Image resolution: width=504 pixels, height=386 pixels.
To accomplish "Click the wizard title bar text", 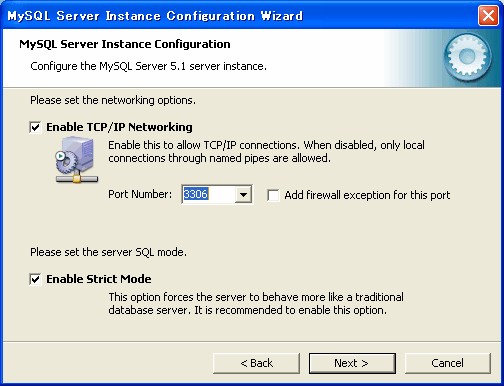I will pos(155,16).
